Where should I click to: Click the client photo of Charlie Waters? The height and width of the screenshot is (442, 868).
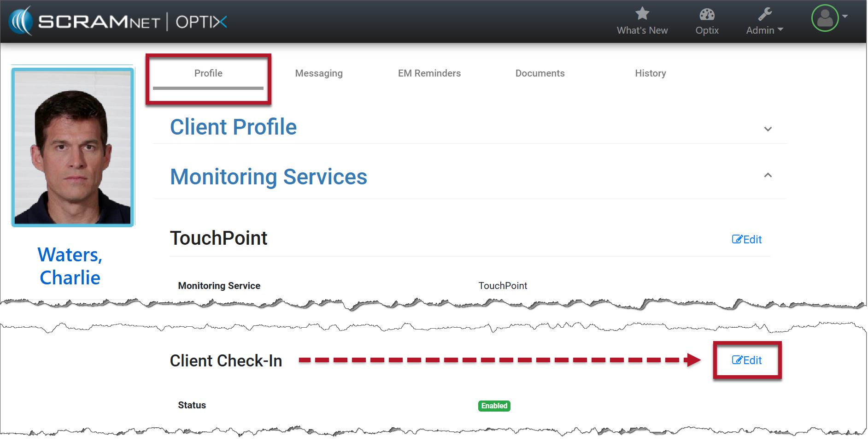coord(73,147)
